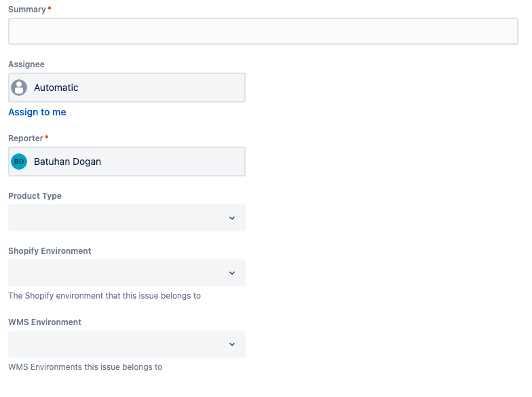Click the Assign to me link
The width and height of the screenshot is (532, 397).
[x=37, y=112]
